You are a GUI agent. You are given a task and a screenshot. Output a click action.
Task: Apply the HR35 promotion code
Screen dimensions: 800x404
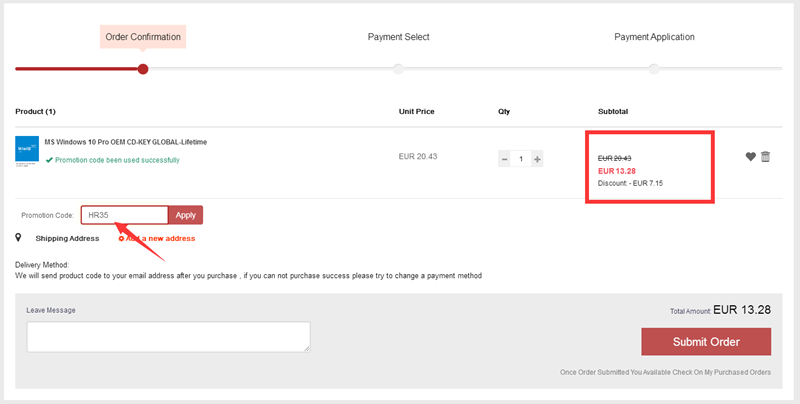pyautogui.click(x=185, y=215)
